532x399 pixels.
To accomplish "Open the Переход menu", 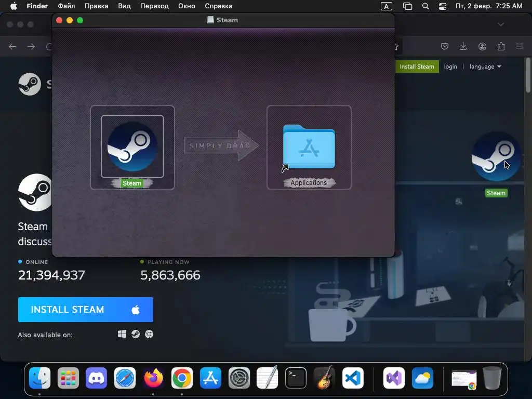I will (x=154, y=6).
